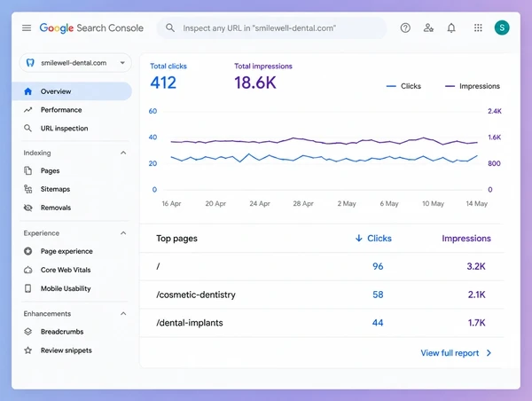Open Sitemaps in the sidebar
Screen dimensions: 532x401
tap(55, 189)
